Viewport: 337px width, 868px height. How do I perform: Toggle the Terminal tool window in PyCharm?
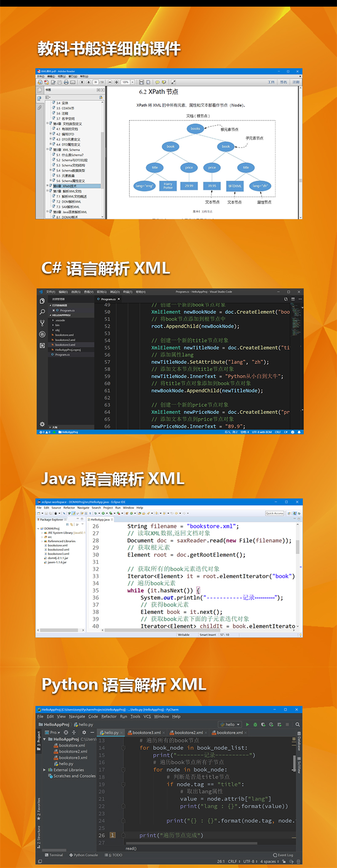54,855
